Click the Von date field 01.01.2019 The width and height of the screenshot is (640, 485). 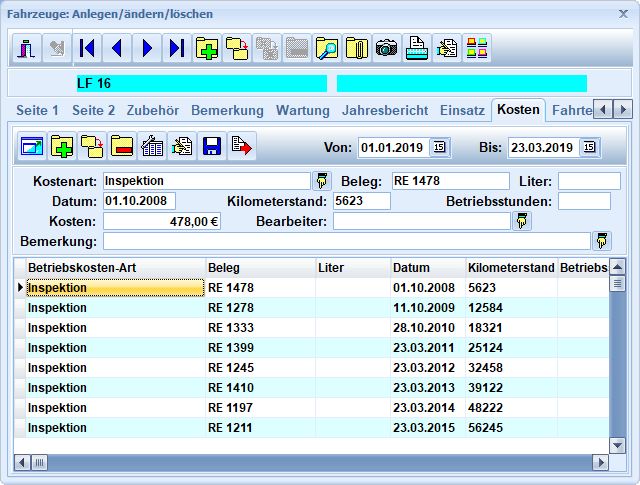[393, 147]
